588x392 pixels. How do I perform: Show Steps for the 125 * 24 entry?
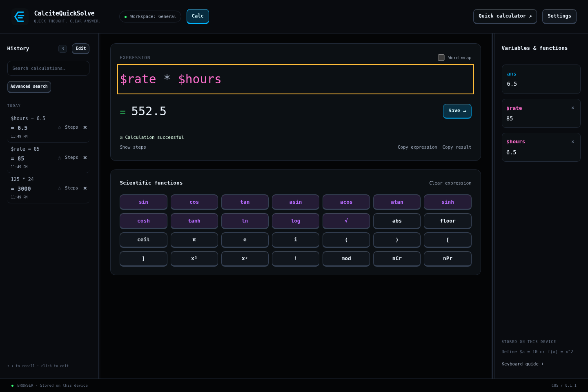71,188
